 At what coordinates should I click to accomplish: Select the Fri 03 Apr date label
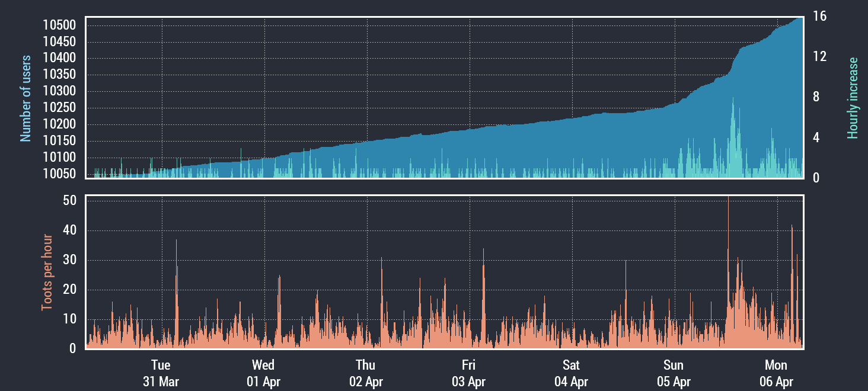click(468, 373)
